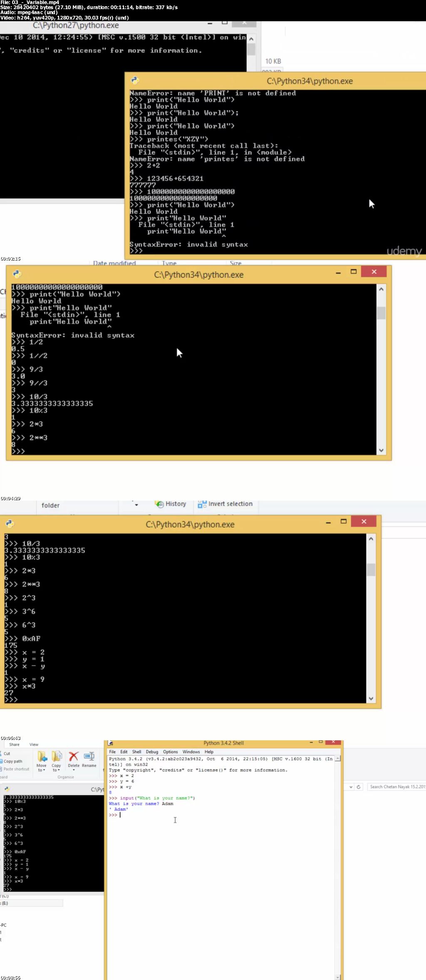Image resolution: width=426 pixels, height=980 pixels.
Task: Open the Shell menu in IDLE
Action: click(x=137, y=752)
